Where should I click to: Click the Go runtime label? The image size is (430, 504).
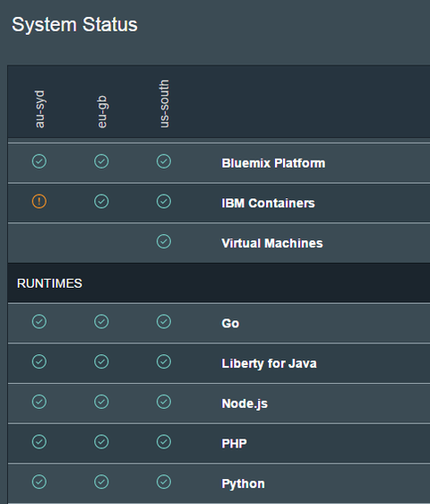click(x=230, y=324)
